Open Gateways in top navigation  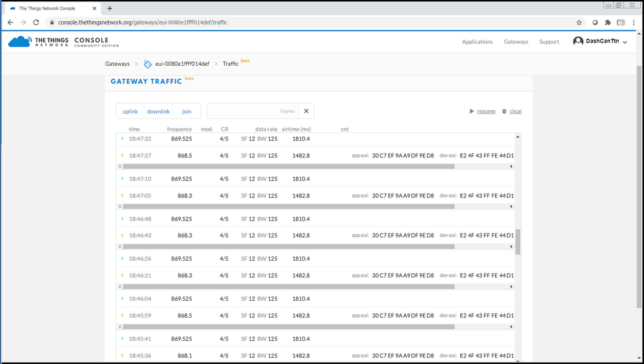coord(516,41)
